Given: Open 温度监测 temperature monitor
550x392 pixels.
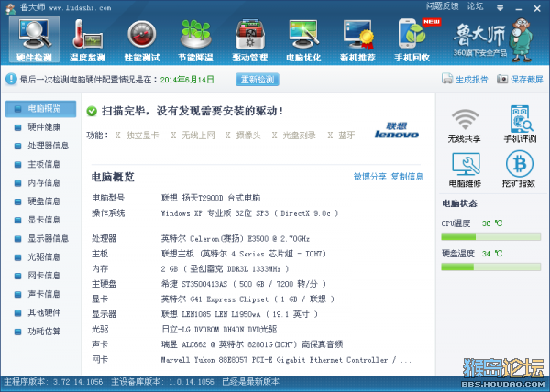Looking at the screenshot, I should [x=87, y=39].
